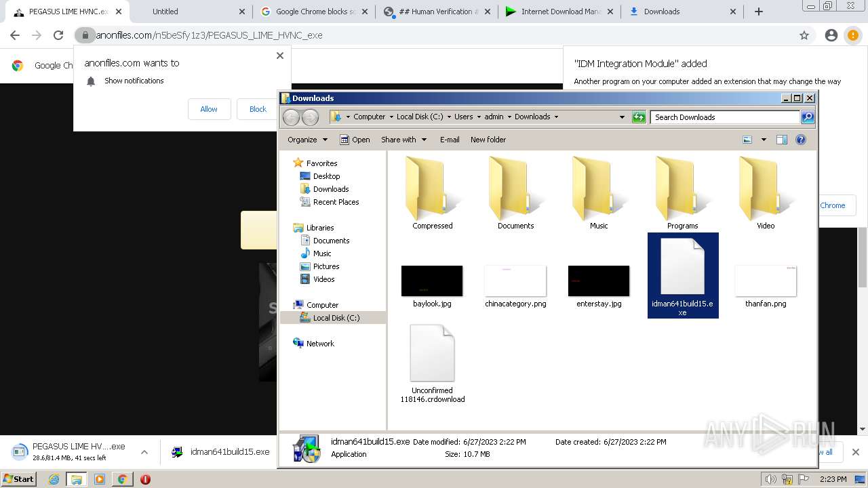Open idman641build15.exe in download shelf
The image size is (868, 488).
pos(220,452)
